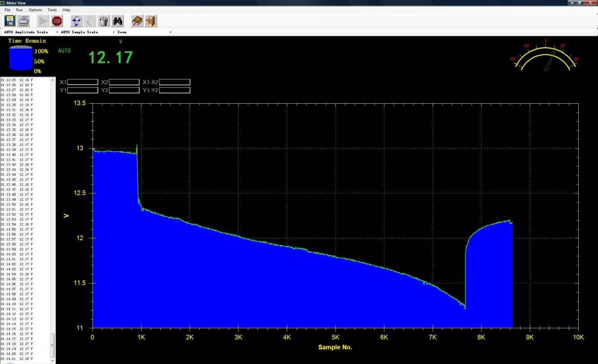Select log row 01:13:50 12.16 V
This screenshot has width=598, height=364.
tap(17, 205)
